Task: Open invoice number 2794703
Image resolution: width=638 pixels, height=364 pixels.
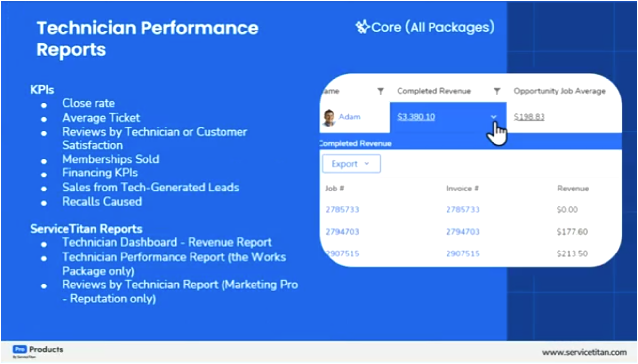Action: coord(463,232)
